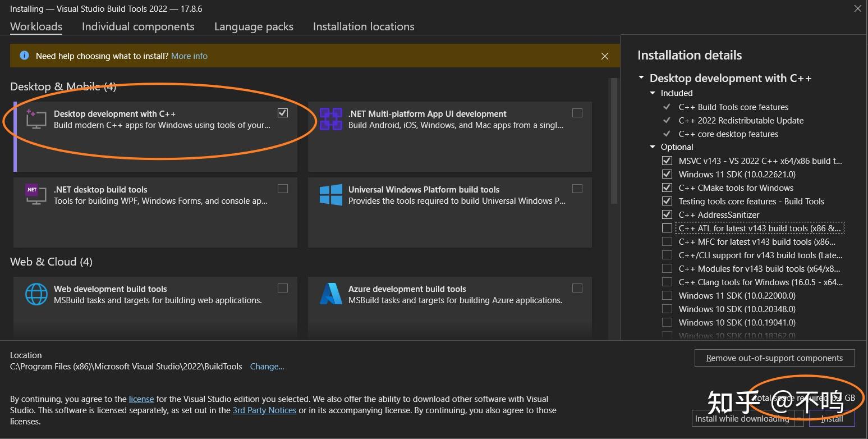Dismiss the help banner with X icon
The height and width of the screenshot is (439, 868).
(x=604, y=56)
